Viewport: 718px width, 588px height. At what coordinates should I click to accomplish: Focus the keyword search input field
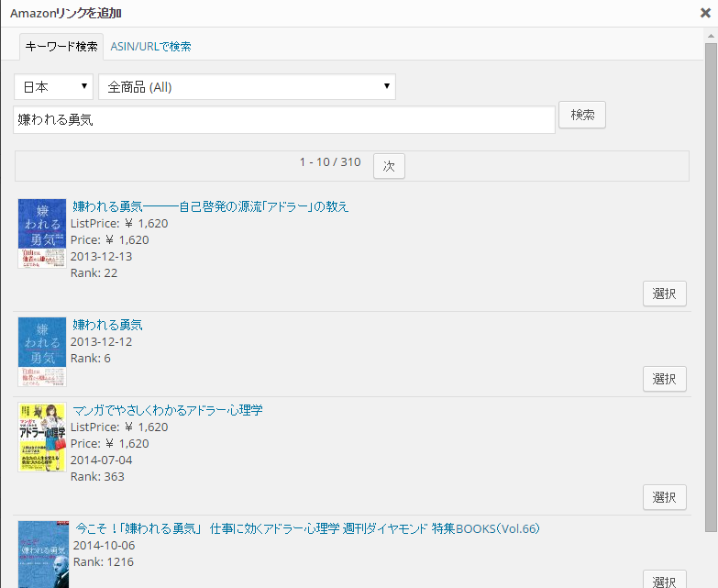(284, 120)
